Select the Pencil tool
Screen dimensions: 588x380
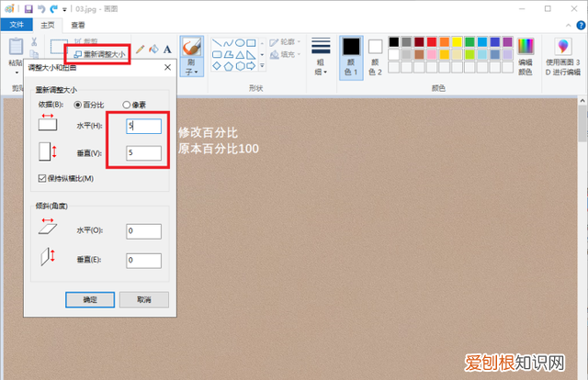[140, 49]
